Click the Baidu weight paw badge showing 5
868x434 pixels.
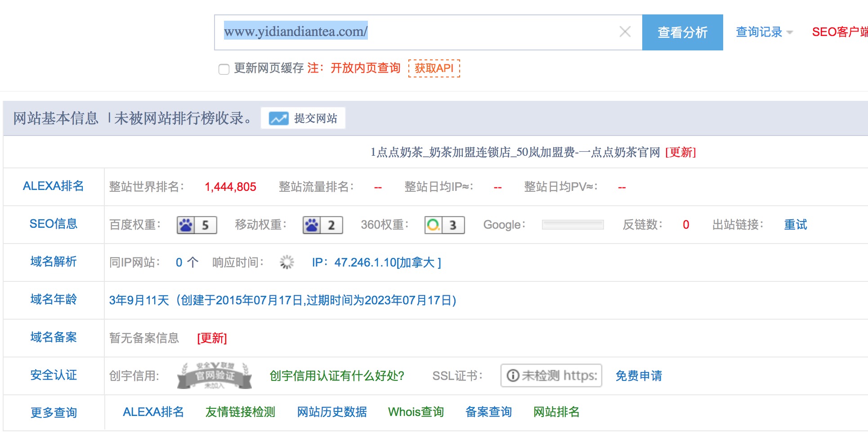197,225
